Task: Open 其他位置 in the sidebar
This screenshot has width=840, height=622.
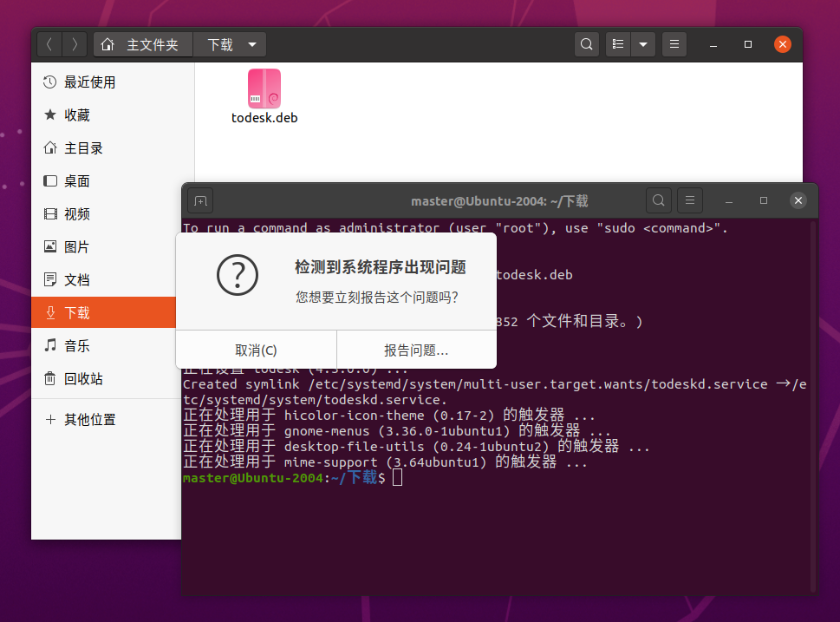Action: [x=107, y=419]
